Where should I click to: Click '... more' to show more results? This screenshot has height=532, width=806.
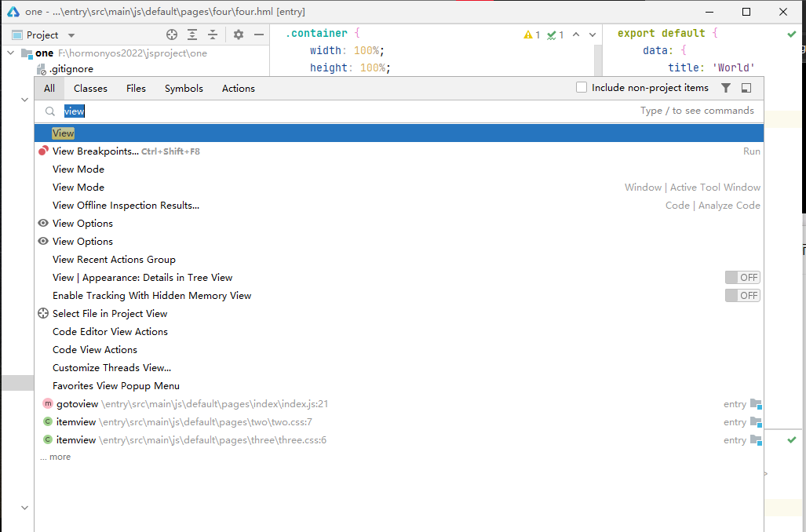tap(56, 457)
